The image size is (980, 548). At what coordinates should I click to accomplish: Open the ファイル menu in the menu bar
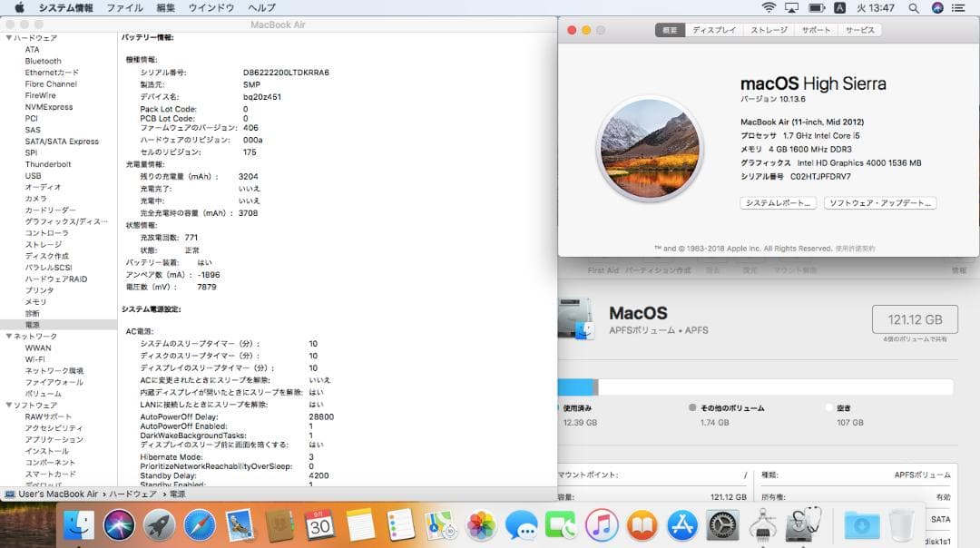point(124,7)
